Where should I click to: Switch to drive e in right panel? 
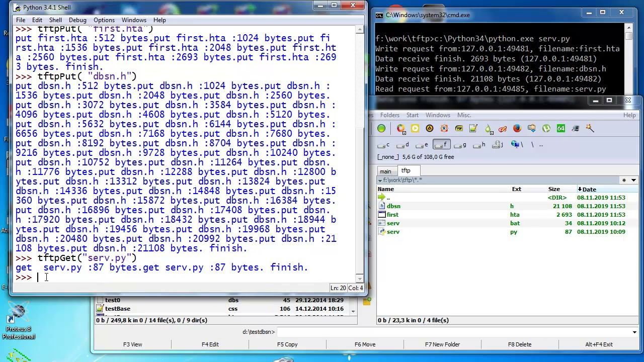pos(422,145)
